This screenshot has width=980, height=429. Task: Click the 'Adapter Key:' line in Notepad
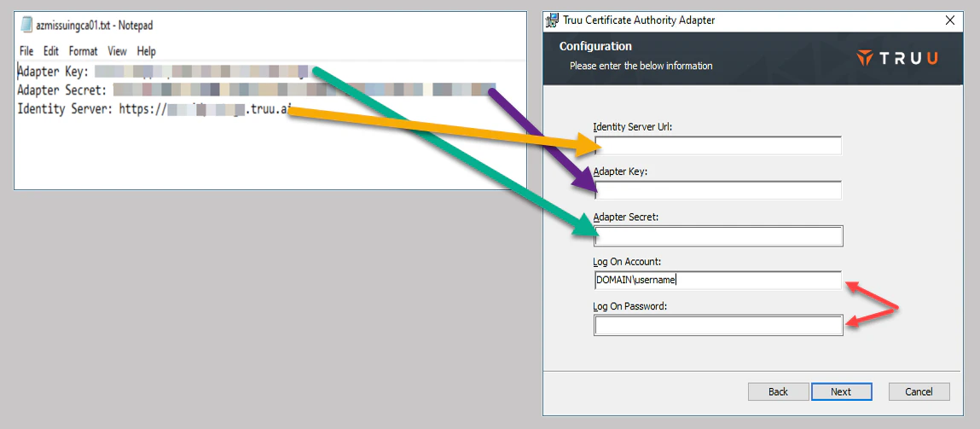click(x=163, y=72)
